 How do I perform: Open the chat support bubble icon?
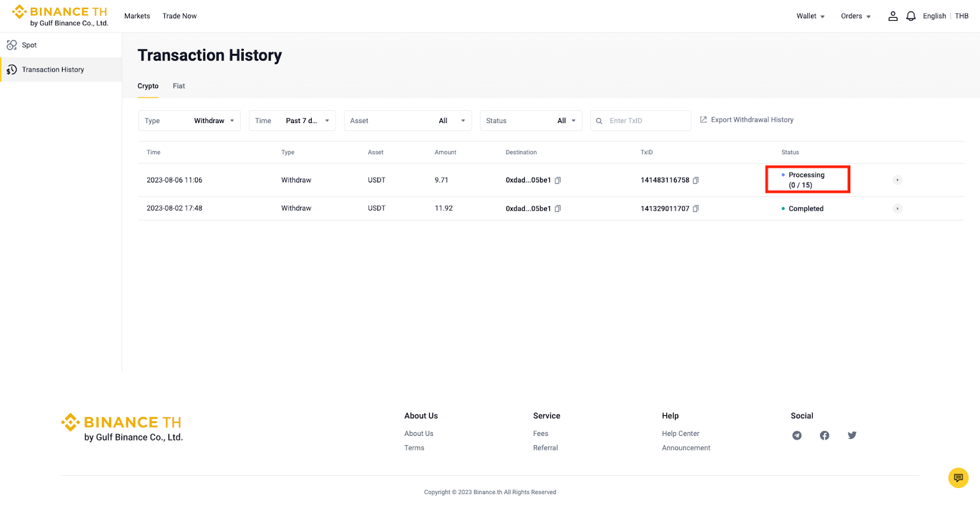point(958,478)
